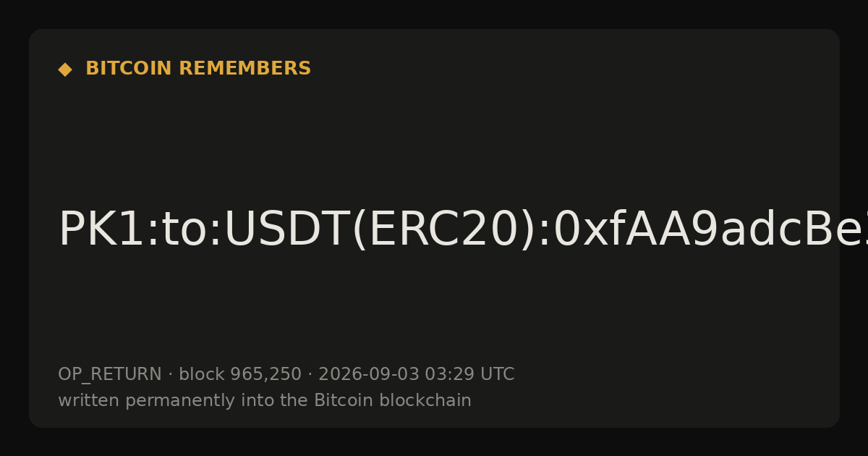
Task: Click the dot separator after OP_RETURN
Action: coord(170,375)
